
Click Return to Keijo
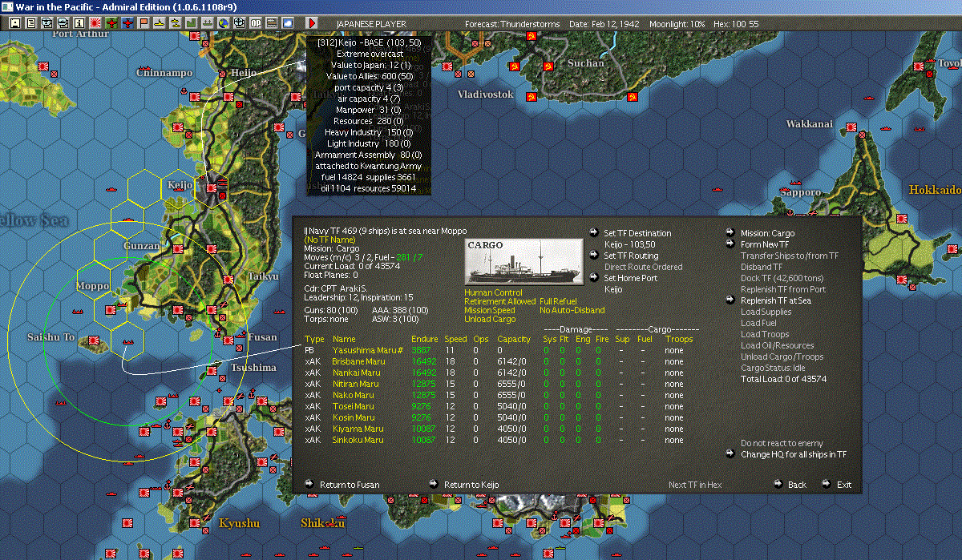click(471, 485)
